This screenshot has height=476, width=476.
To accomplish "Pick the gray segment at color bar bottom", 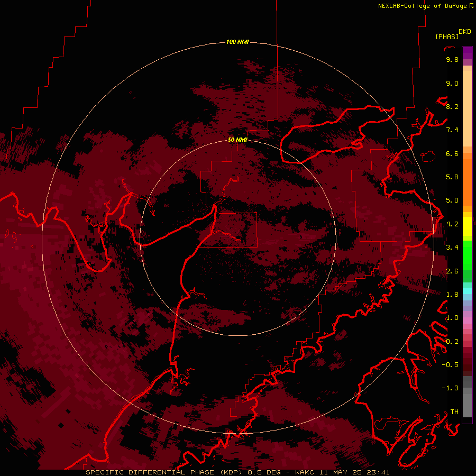I will tap(467, 405).
